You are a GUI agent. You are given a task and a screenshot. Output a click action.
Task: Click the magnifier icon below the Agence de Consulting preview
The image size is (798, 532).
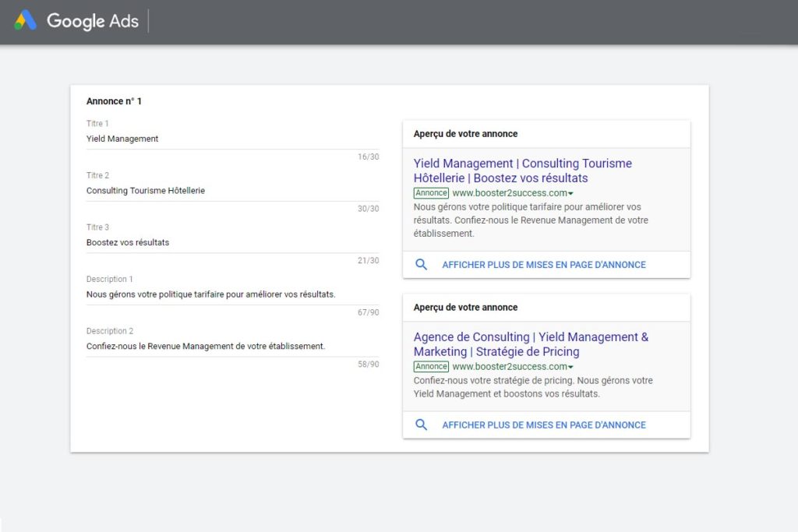pos(422,425)
